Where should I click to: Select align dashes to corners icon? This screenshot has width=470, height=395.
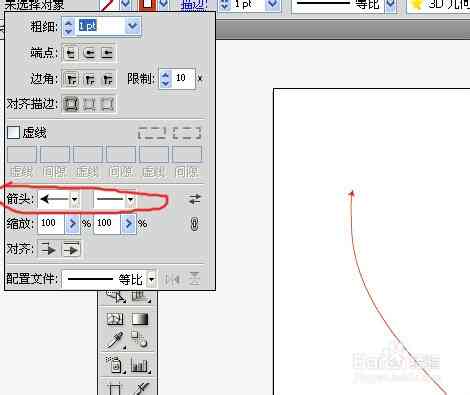click(187, 133)
